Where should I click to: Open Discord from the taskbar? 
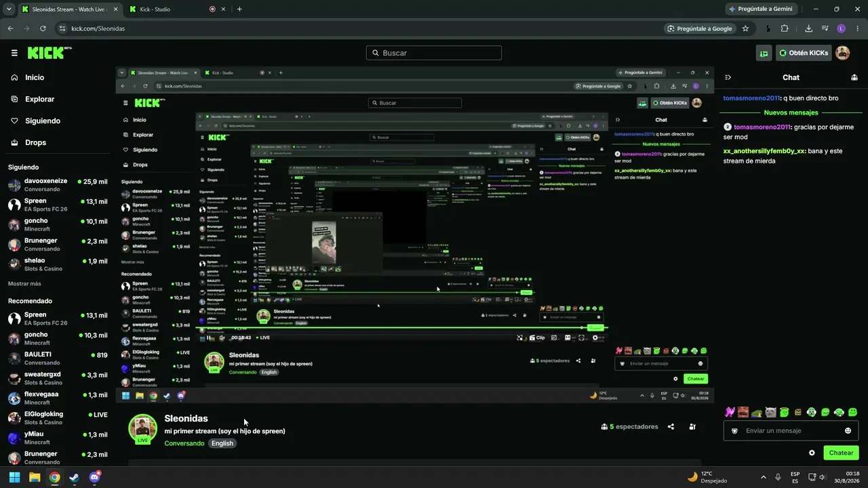coord(94,477)
